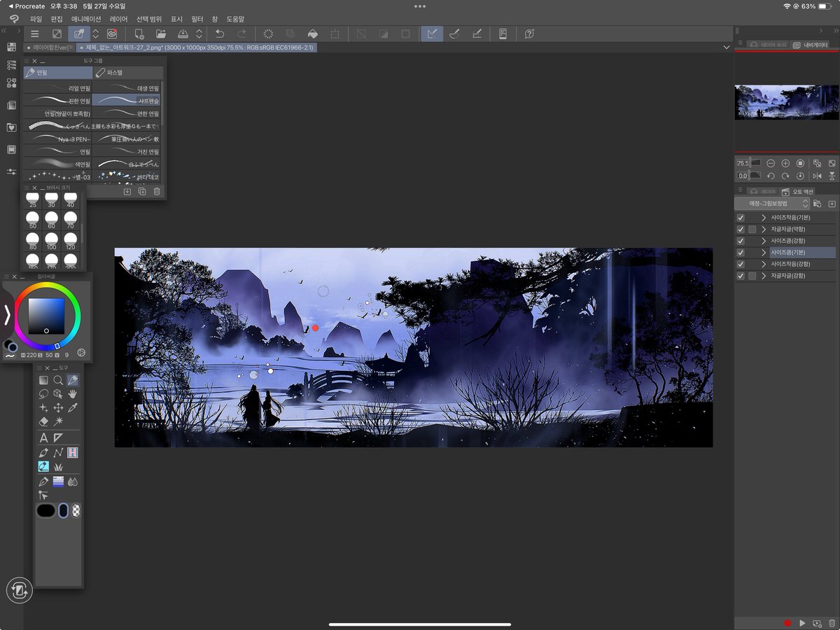Image resolution: width=840 pixels, height=630 pixels.
Task: Select the 진한 연필 brush
Action: pyautogui.click(x=57, y=101)
